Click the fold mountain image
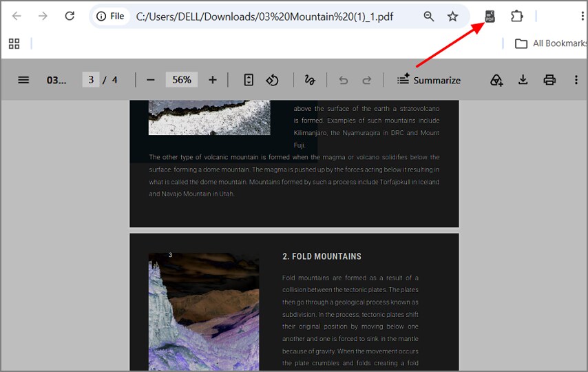Image resolution: width=588 pixels, height=372 pixels. pos(204,311)
